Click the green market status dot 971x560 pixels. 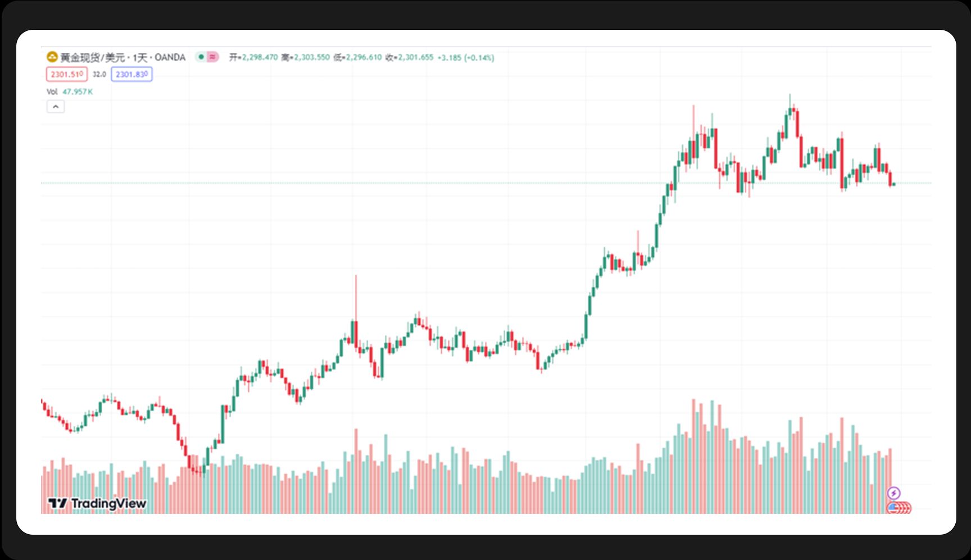point(201,57)
